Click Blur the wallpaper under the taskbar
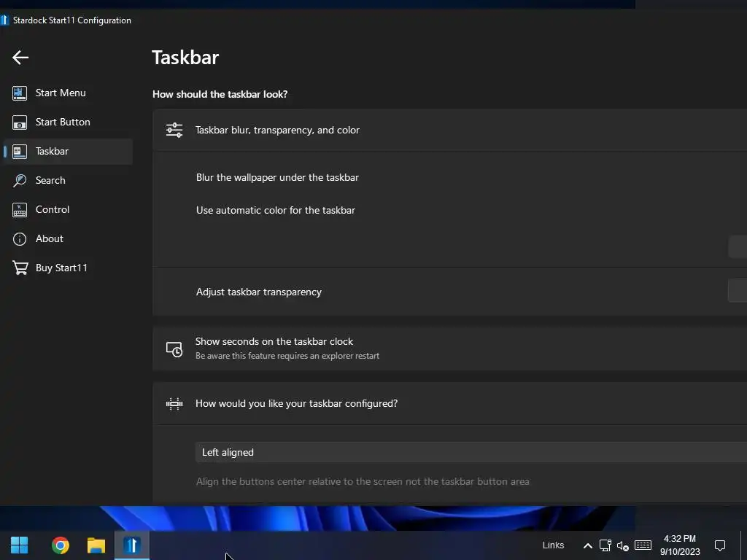The image size is (747, 560). [277, 178]
